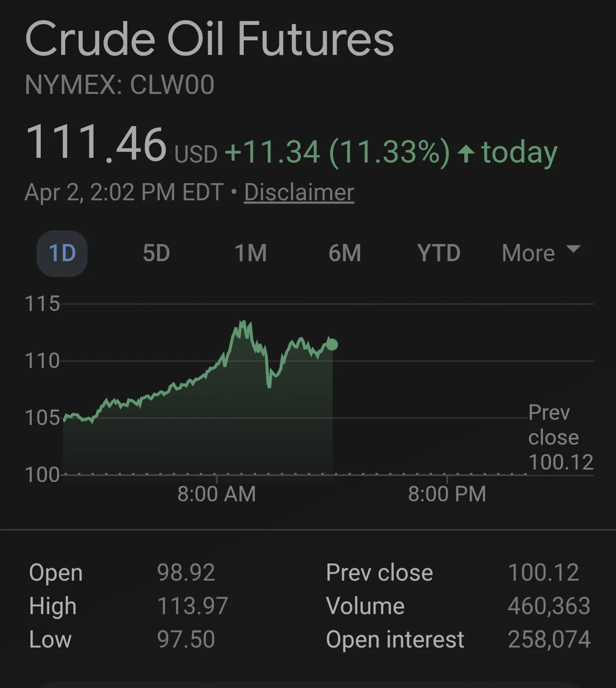The height and width of the screenshot is (688, 616).
Task: Select the YTD range tab
Action: click(439, 253)
